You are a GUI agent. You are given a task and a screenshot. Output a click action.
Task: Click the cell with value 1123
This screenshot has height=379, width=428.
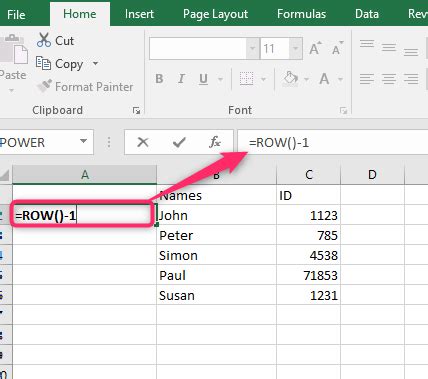tap(309, 215)
